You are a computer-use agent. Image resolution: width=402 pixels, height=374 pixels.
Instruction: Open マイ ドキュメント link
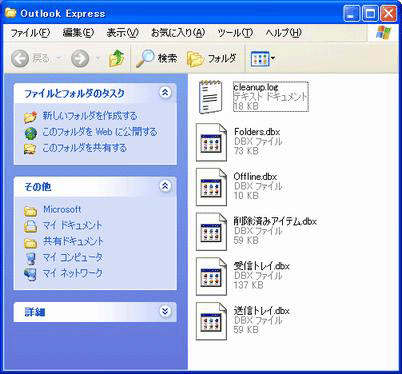73,225
